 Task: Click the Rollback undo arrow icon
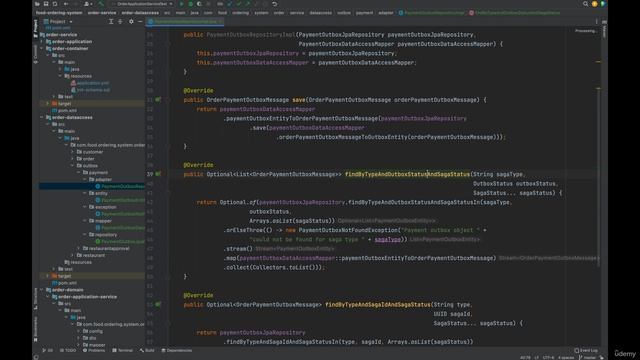click(x=275, y=4)
